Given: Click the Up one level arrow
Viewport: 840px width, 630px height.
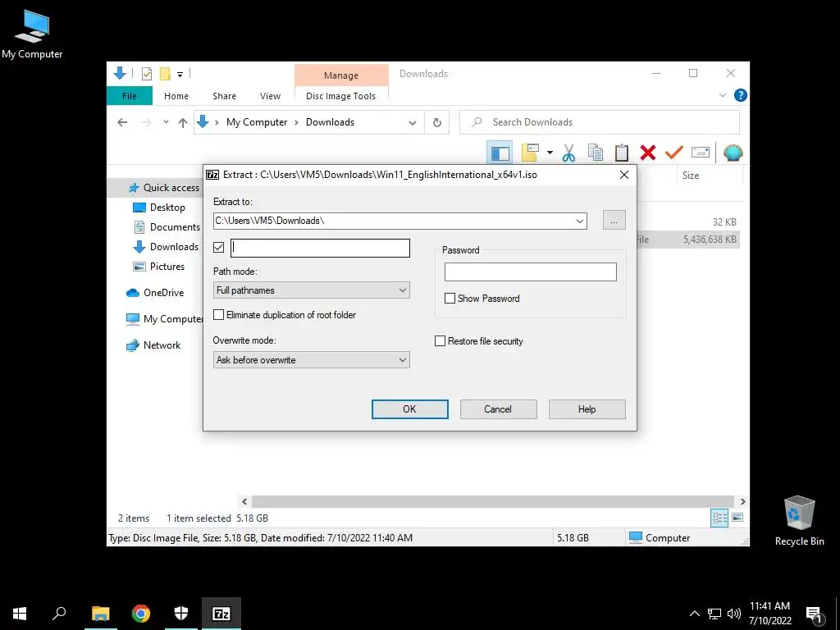Looking at the screenshot, I should click(183, 123).
